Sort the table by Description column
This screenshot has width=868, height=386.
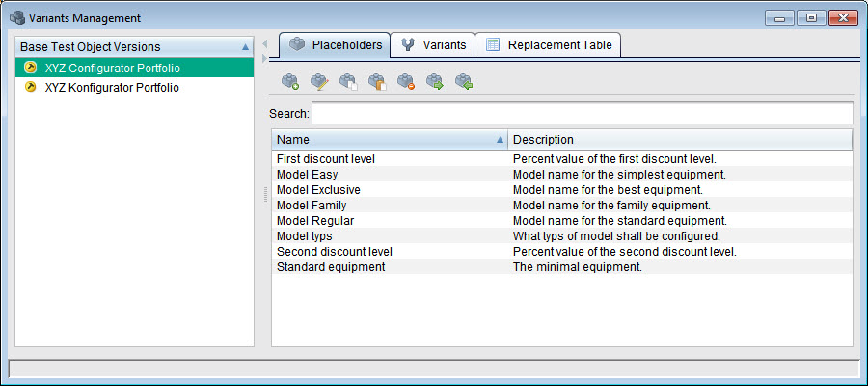680,139
